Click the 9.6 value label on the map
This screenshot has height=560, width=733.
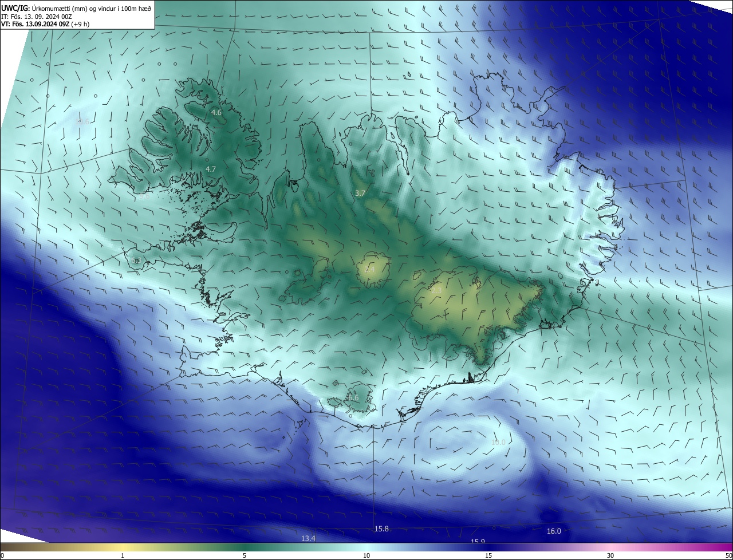[144, 196]
